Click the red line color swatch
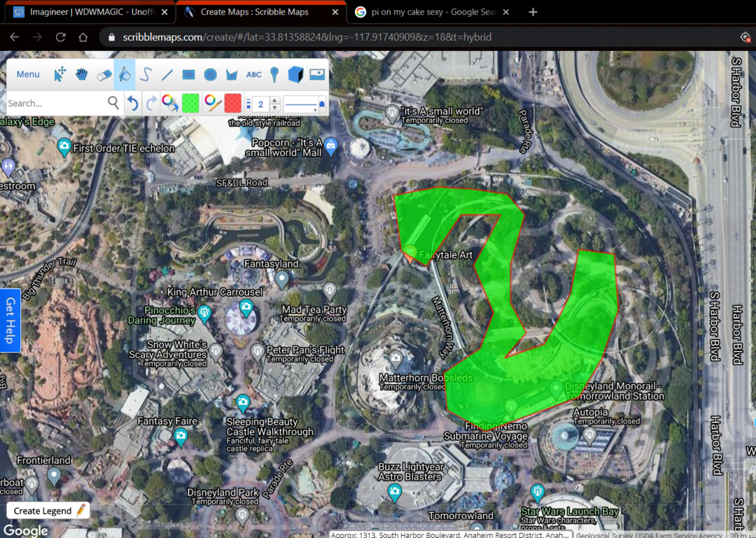Screen dimensions: 756x538 coord(233,104)
